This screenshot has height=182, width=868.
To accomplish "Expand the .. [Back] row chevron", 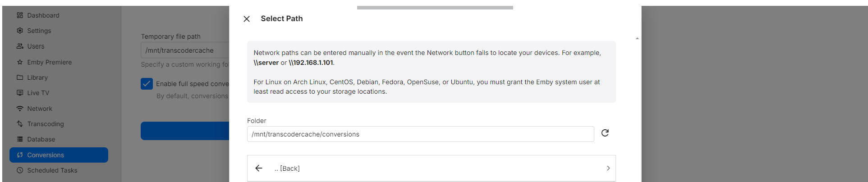I will 608,168.
